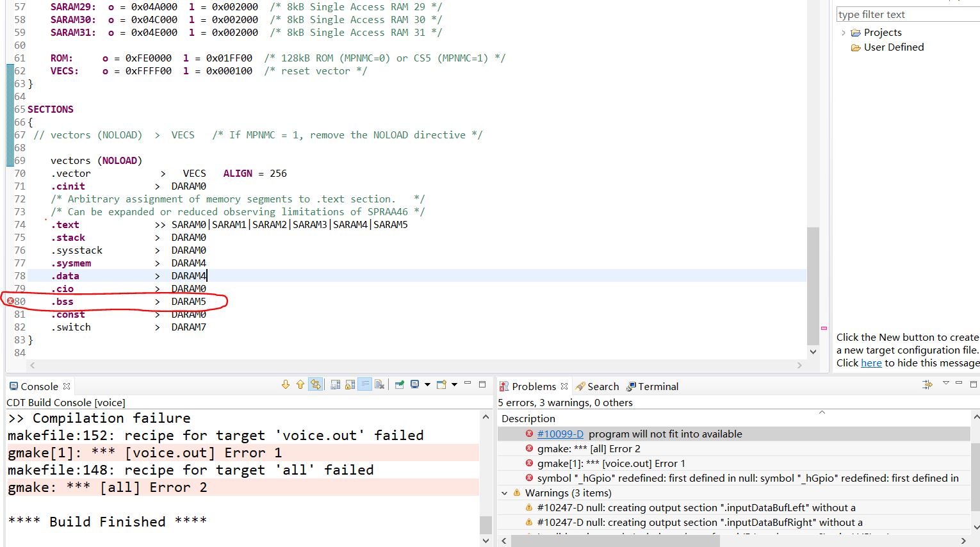Click error icon beside #10099-D entry

[529, 434]
